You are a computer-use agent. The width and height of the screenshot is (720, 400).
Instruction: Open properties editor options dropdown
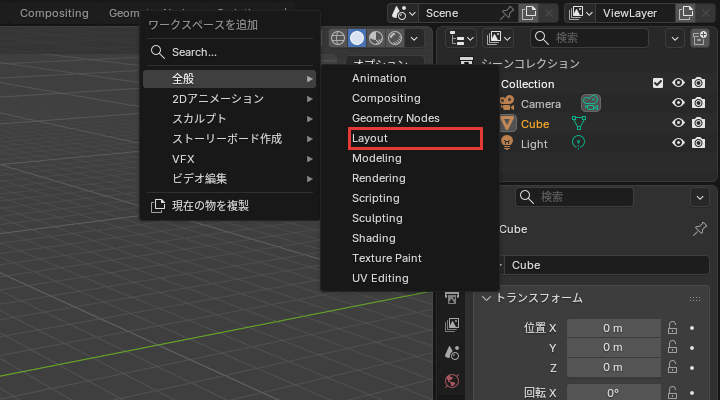click(x=700, y=197)
